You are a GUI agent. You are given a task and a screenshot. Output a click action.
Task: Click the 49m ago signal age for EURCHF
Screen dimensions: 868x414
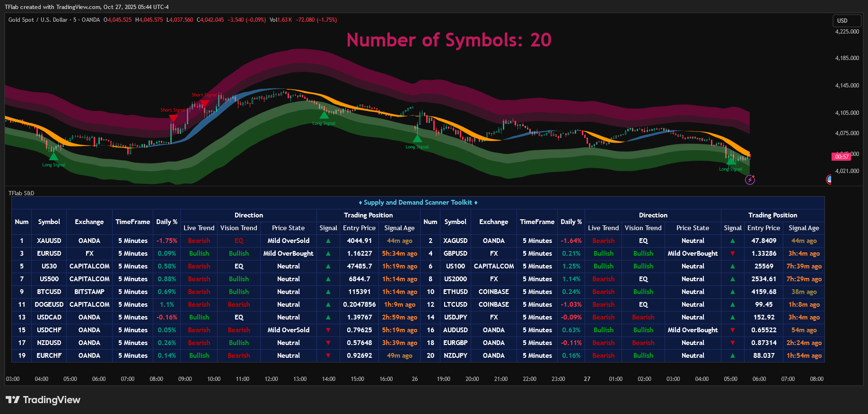pos(400,355)
